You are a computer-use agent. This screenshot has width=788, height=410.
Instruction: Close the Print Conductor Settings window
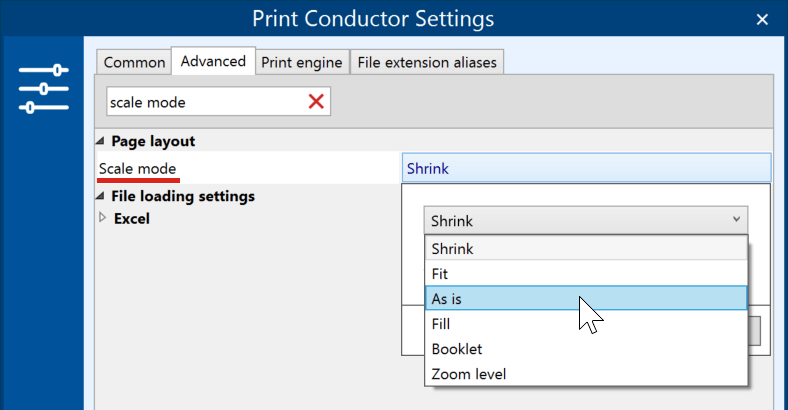[762, 20]
